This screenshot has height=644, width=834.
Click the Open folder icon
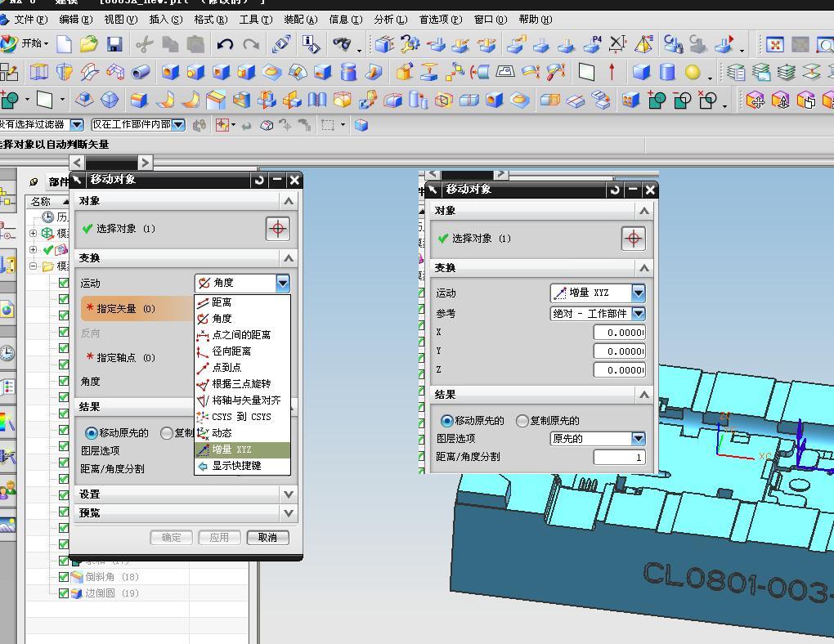(89, 43)
